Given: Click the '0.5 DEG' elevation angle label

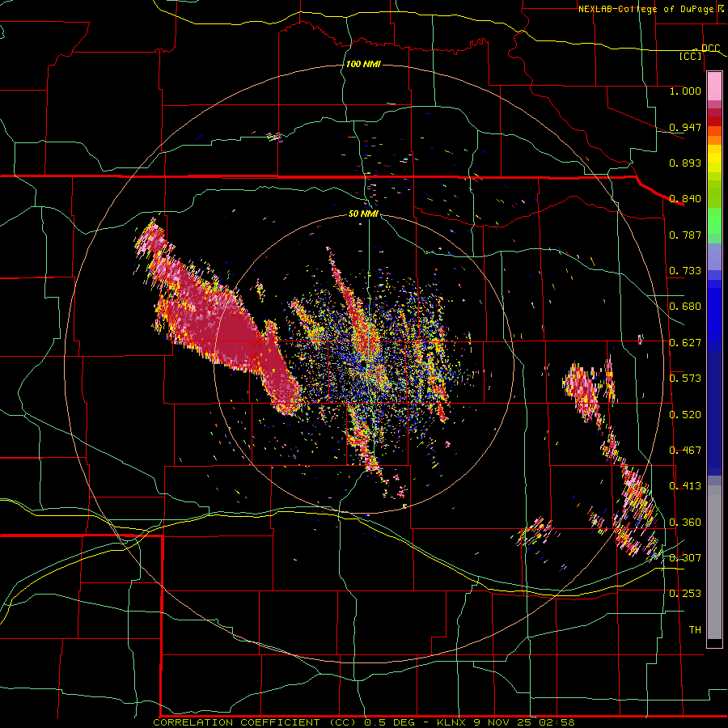Looking at the screenshot, I should click(x=388, y=722).
